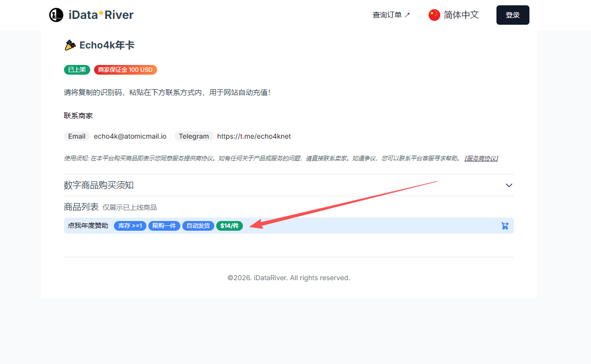Click the 登录 login button
The width and height of the screenshot is (591, 364).
click(512, 15)
